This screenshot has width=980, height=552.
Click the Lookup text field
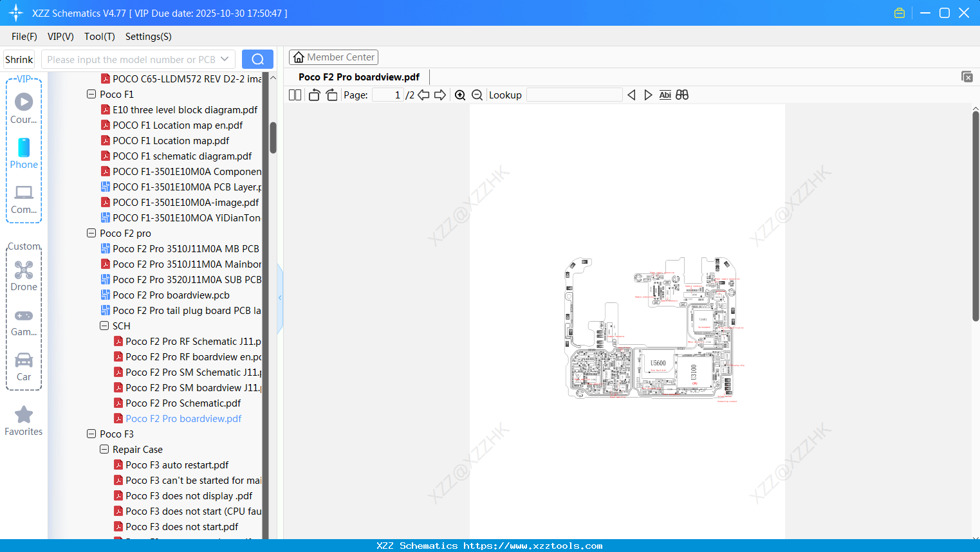(x=575, y=95)
